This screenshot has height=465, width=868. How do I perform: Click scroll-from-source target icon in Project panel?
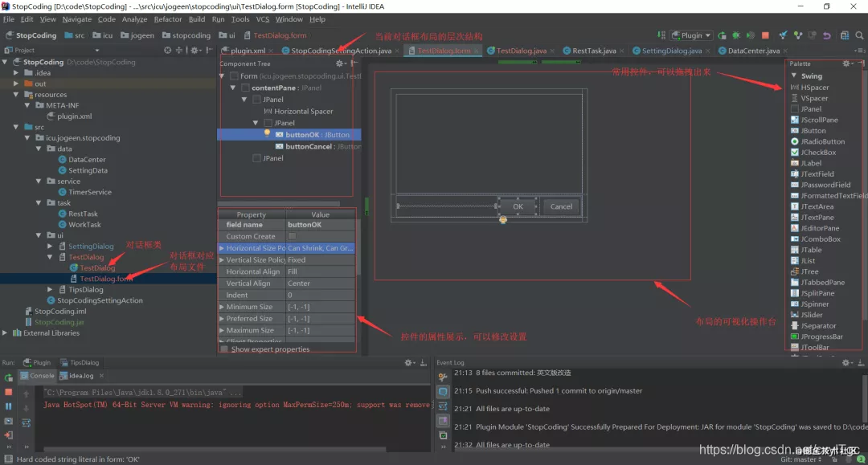167,50
